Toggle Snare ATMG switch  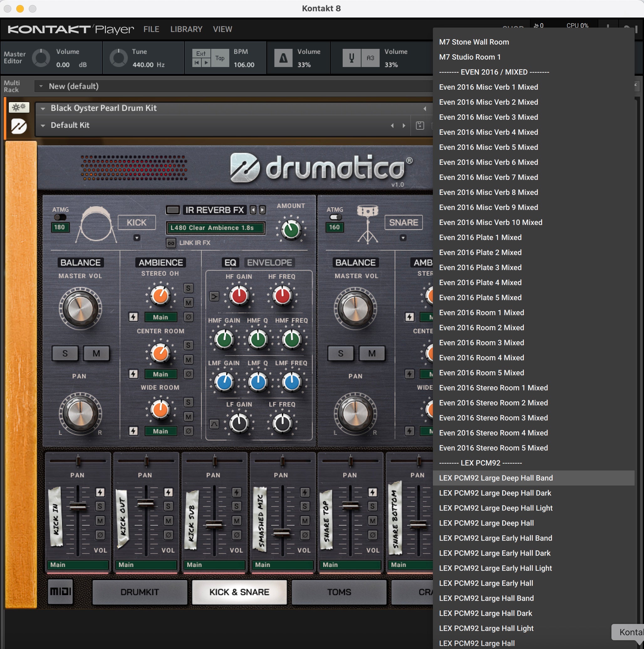335,217
